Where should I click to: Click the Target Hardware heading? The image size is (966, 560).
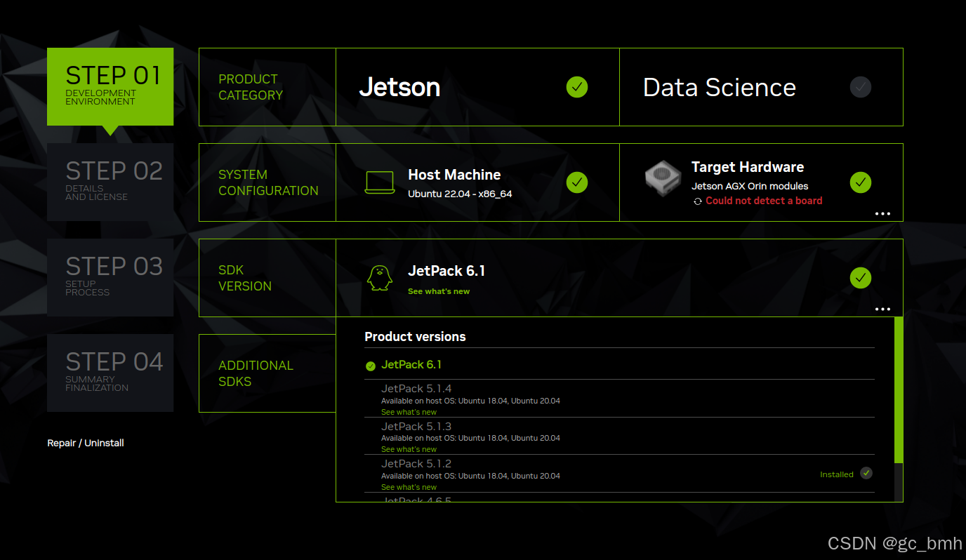748,167
